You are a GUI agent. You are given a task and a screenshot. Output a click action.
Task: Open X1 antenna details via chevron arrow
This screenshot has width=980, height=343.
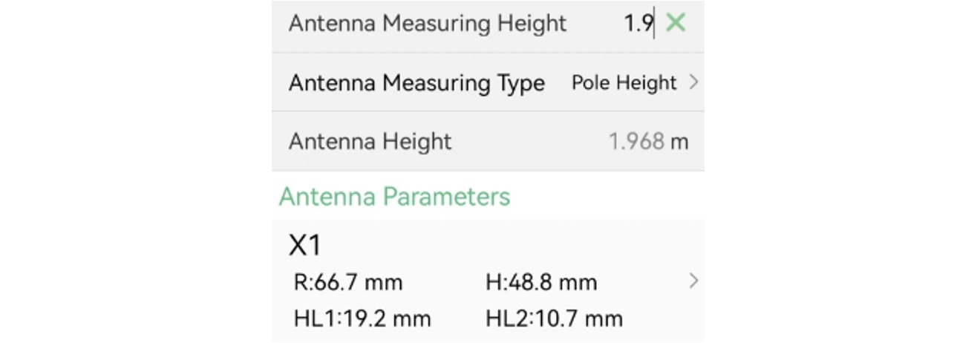point(693,281)
